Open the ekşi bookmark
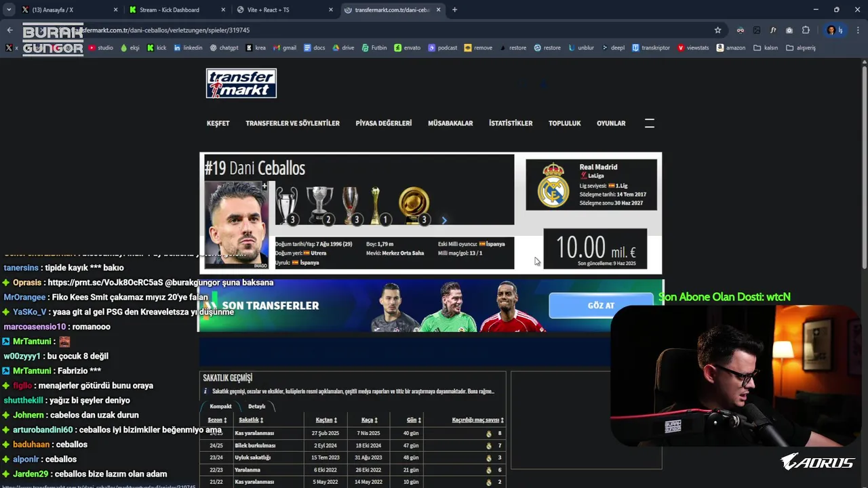Screen dimensions: 868x488 coord(130,47)
